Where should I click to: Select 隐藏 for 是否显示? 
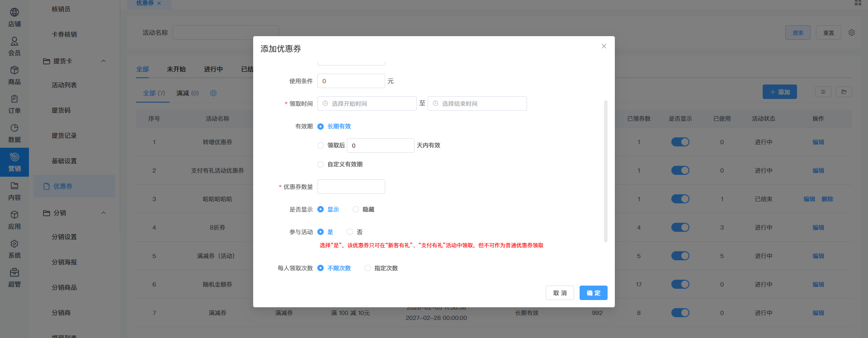pyautogui.click(x=363, y=210)
